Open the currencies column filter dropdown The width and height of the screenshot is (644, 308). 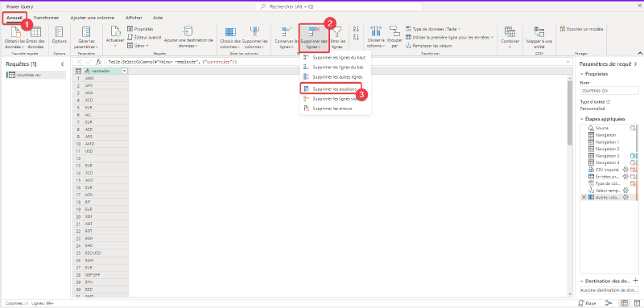(125, 71)
